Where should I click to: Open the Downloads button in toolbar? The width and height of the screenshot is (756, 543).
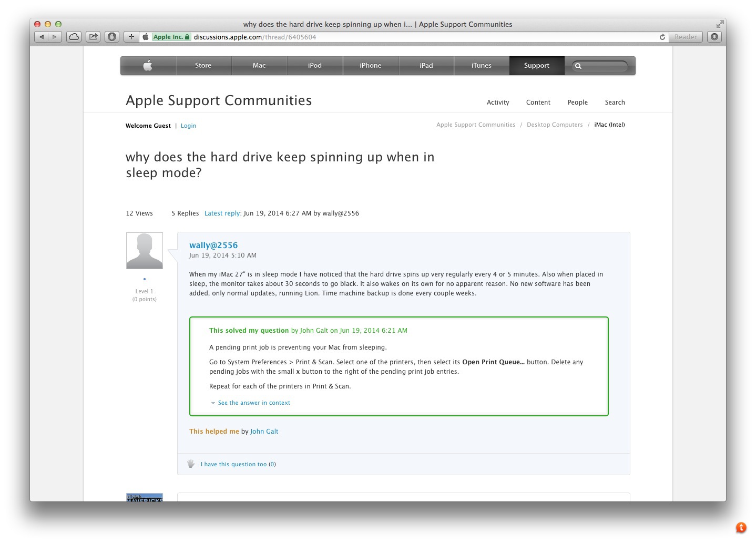[x=714, y=37]
